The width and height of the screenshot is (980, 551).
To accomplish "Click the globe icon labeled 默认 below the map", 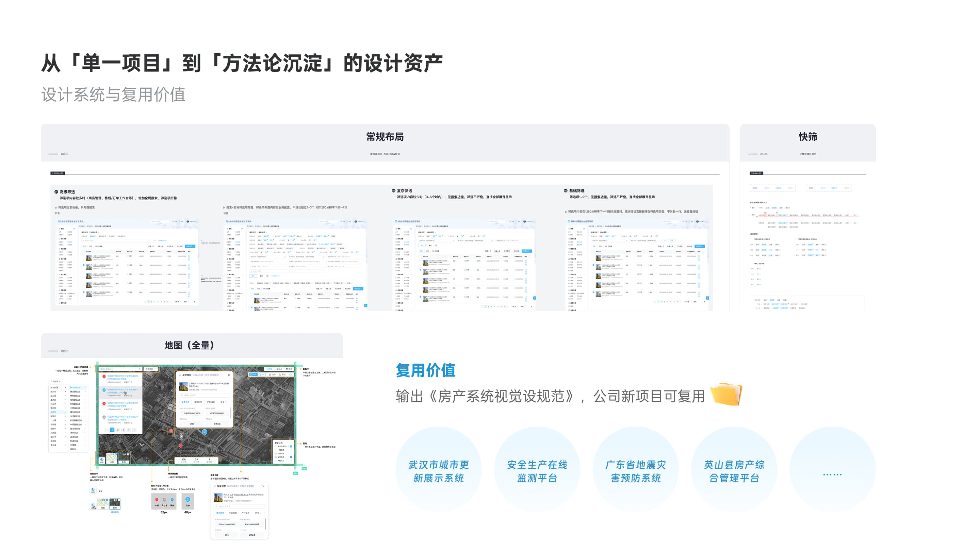I will tap(93, 490).
